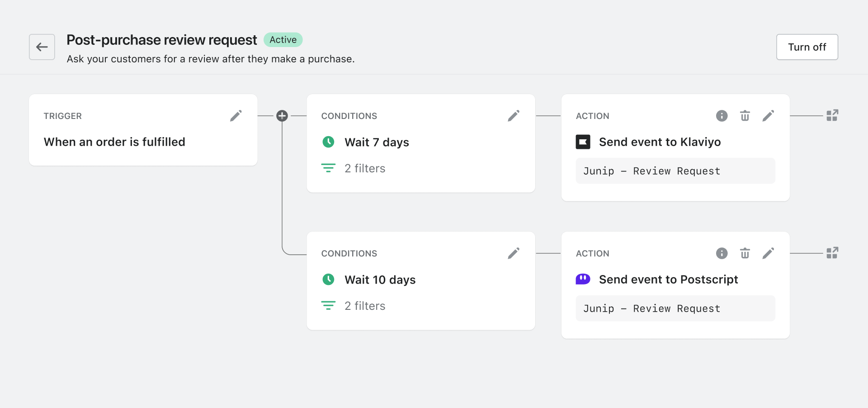
Task: Edit the Wait 10 days conditions card
Action: click(x=514, y=253)
